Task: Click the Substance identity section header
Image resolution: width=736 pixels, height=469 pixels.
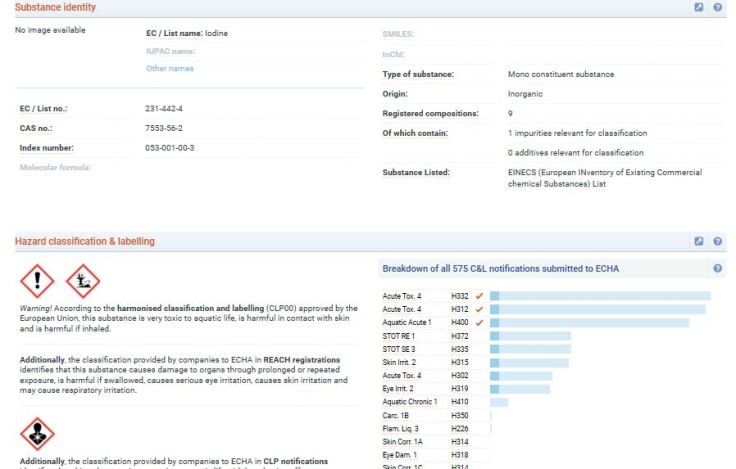Action: [x=56, y=8]
